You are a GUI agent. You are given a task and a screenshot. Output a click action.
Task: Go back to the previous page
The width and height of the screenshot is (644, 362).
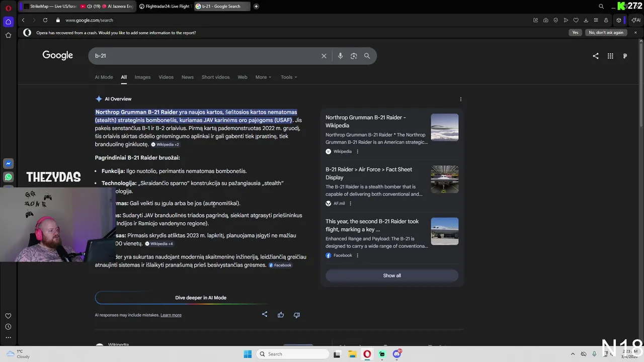tap(23, 20)
